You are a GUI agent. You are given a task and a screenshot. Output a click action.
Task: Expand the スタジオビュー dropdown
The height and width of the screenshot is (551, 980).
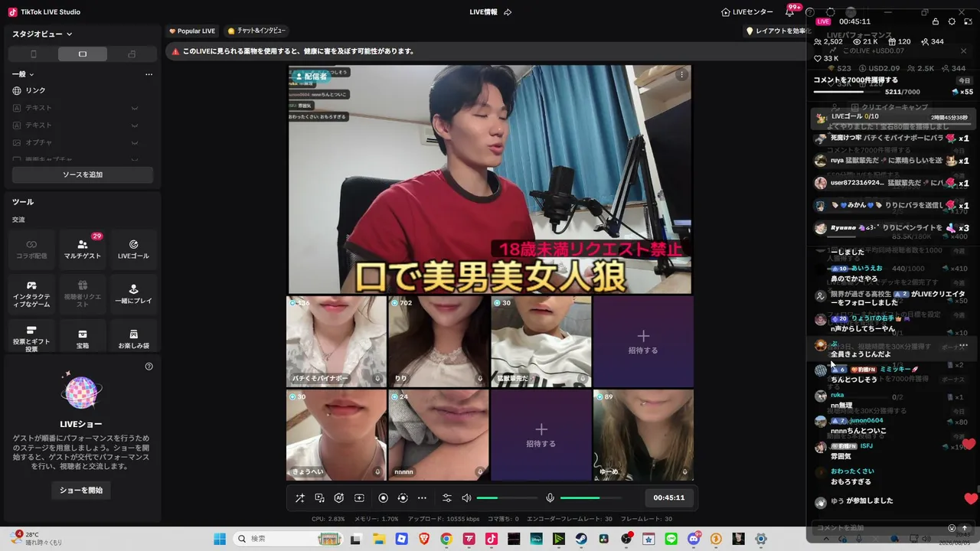pos(42,34)
